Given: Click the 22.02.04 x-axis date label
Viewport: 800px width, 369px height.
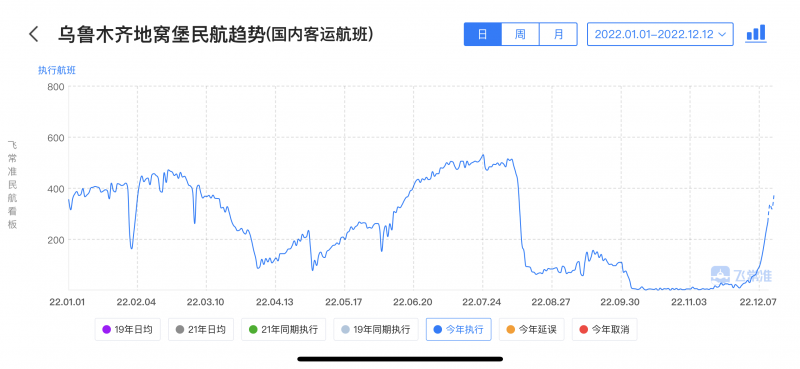Looking at the screenshot, I should tap(137, 302).
